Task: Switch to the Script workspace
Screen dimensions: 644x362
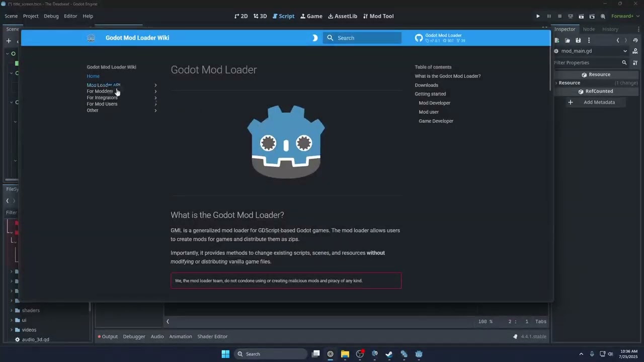Action: coord(283,16)
